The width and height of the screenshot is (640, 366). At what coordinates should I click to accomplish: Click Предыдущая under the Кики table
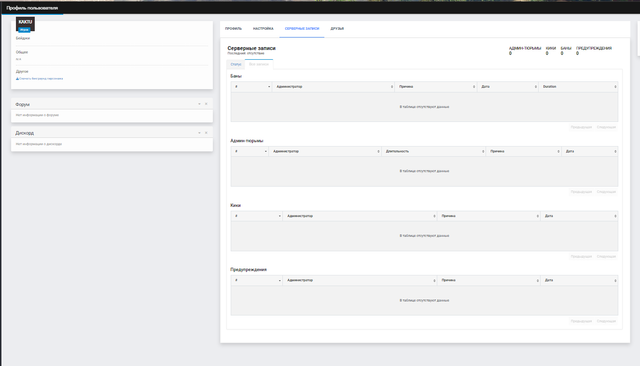point(581,257)
